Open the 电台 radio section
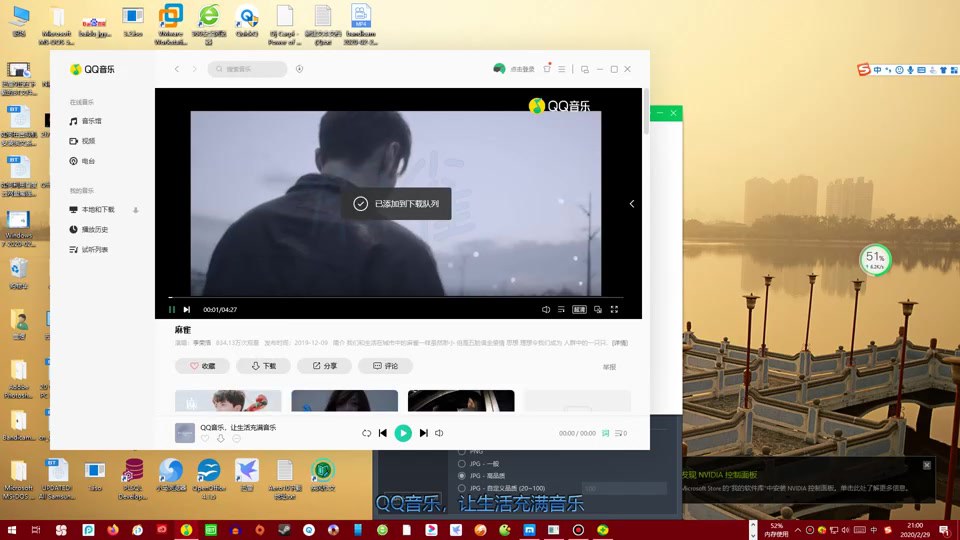960x540 pixels. pyautogui.click(x=83, y=161)
